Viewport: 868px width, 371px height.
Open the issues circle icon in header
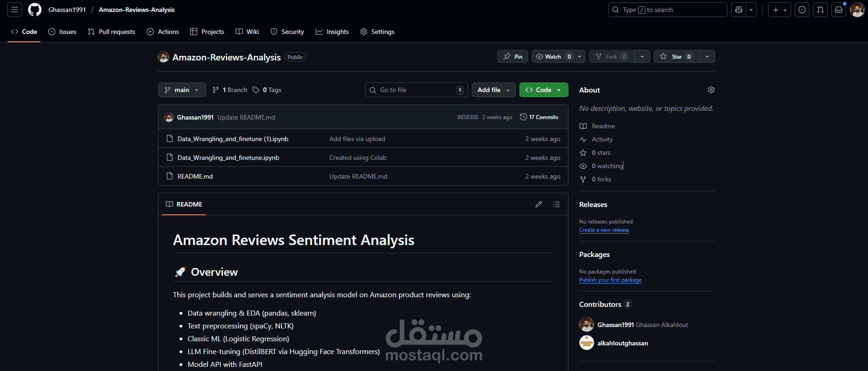click(802, 10)
